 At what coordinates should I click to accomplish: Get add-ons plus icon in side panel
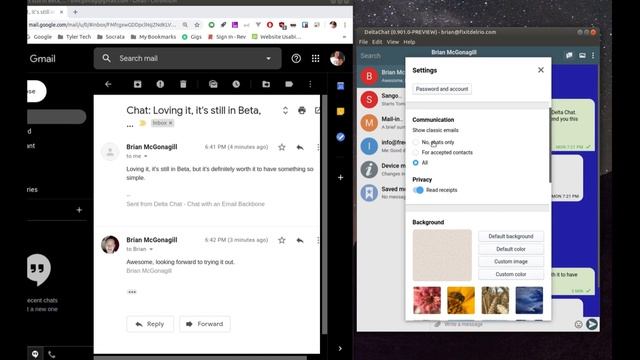click(x=340, y=178)
